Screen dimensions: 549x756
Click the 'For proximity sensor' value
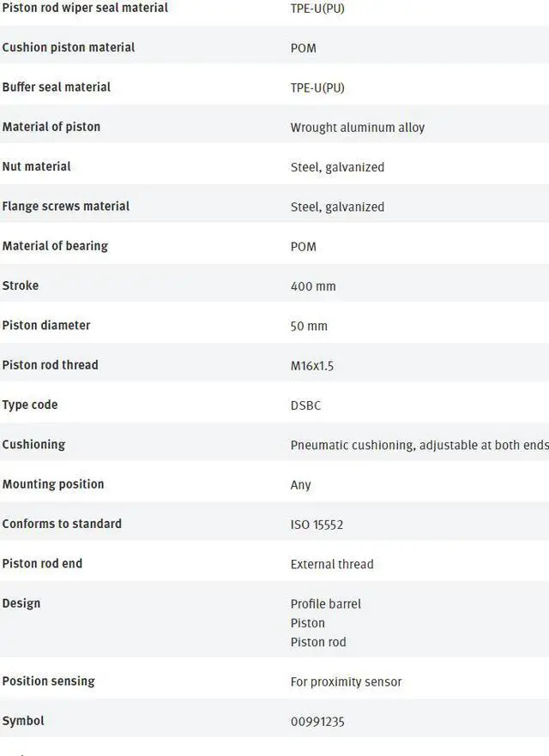click(346, 682)
